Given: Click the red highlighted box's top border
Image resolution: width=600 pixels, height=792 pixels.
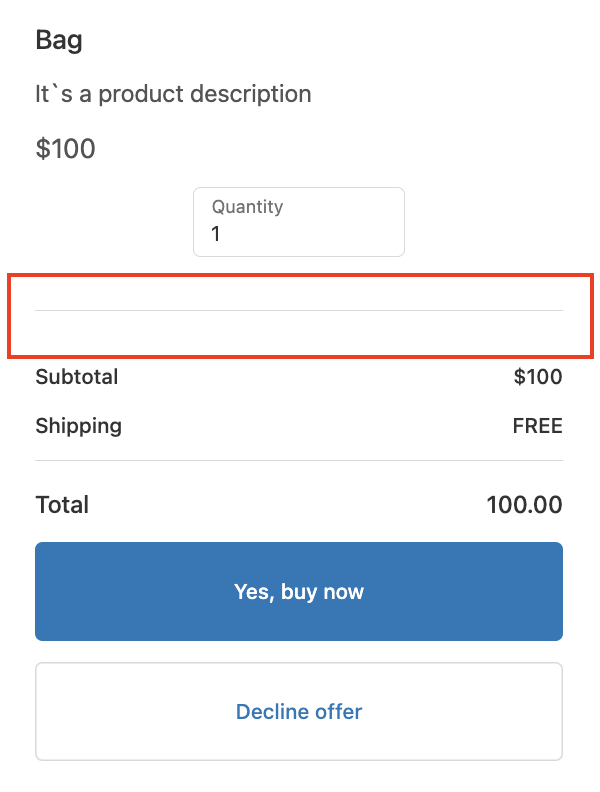Looking at the screenshot, I should [300, 273].
